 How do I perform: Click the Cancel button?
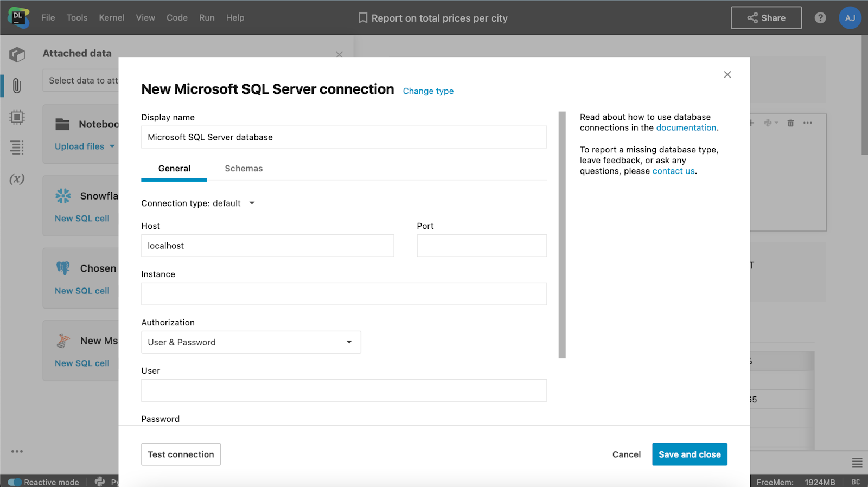(627, 454)
